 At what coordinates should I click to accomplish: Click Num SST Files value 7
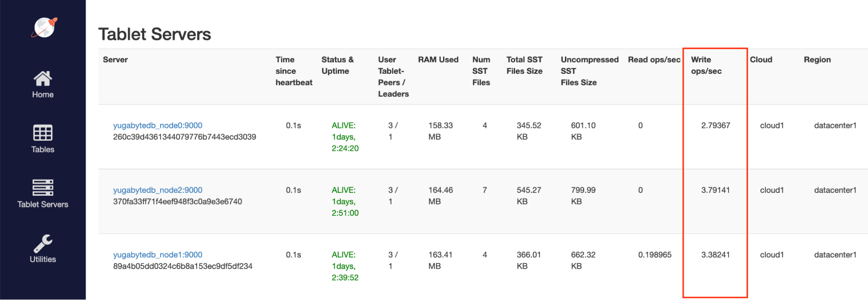point(485,190)
